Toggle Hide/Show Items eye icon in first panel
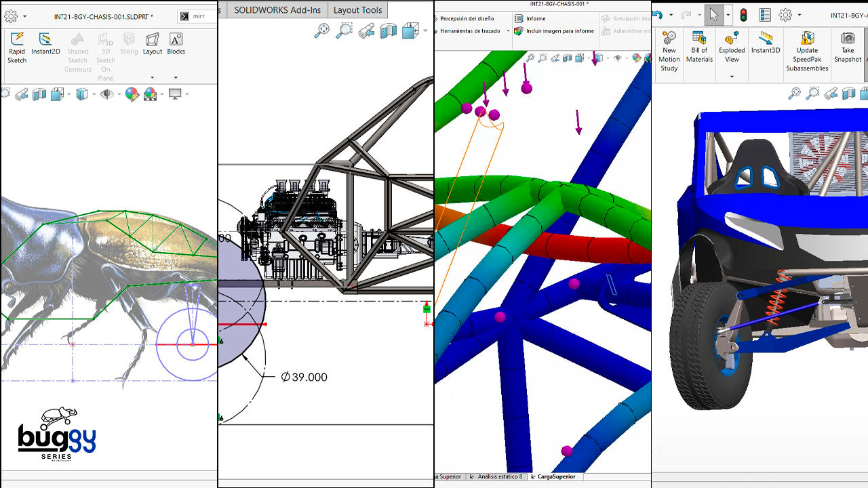This screenshot has width=868, height=488. tap(106, 94)
